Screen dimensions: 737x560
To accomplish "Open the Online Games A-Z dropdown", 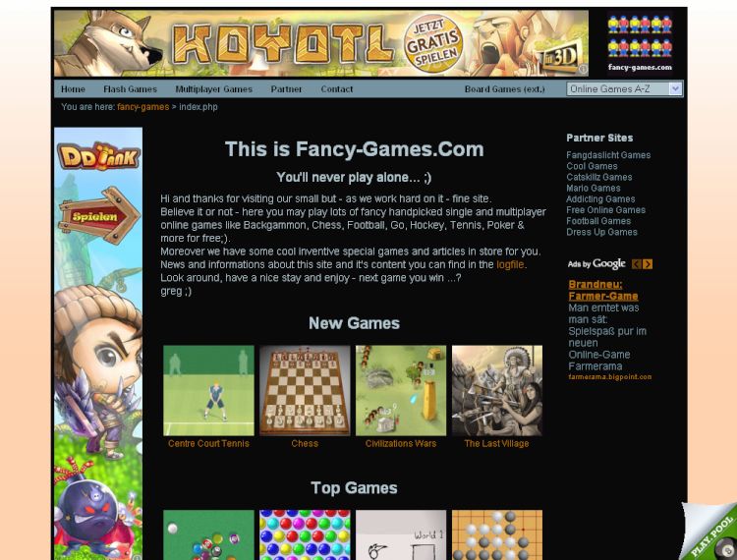I will [624, 88].
